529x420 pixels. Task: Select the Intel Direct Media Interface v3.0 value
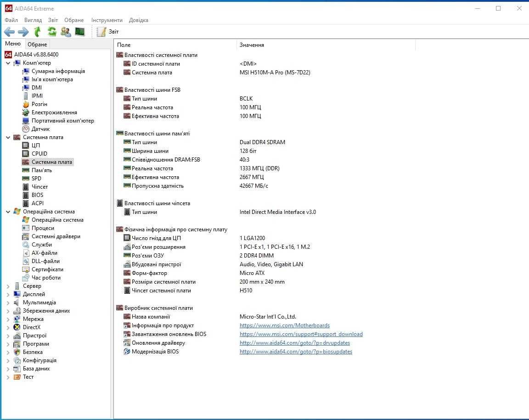point(278,212)
